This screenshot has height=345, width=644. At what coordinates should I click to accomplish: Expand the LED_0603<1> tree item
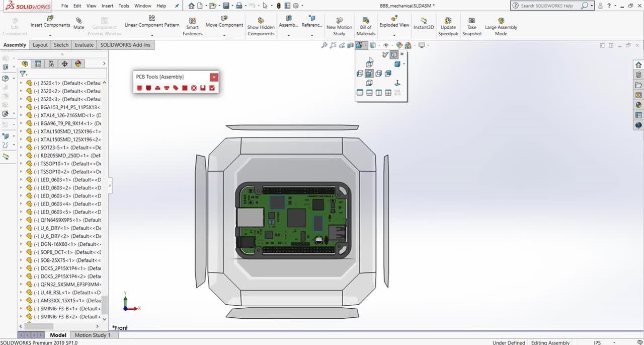pyautogui.click(x=21, y=180)
